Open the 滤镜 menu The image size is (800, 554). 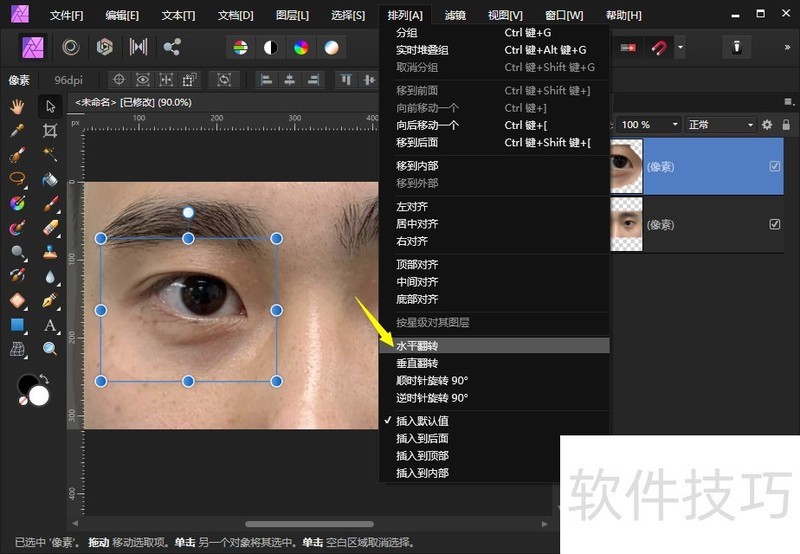(x=455, y=15)
